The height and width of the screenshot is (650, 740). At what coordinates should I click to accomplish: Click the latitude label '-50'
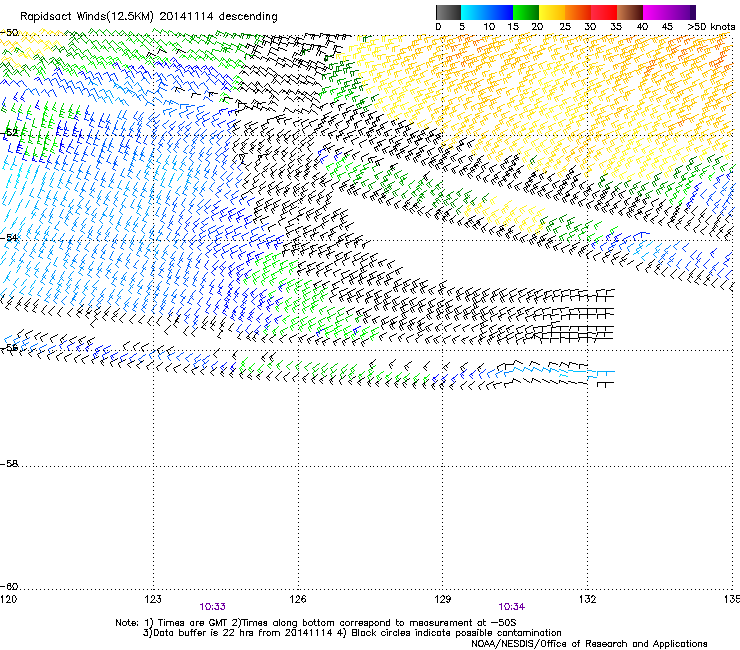[x=9, y=33]
